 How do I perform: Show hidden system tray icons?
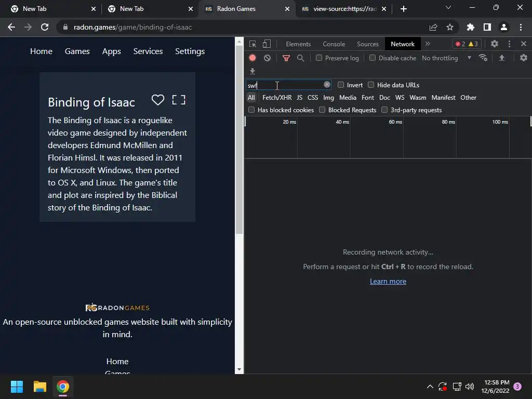(430, 387)
